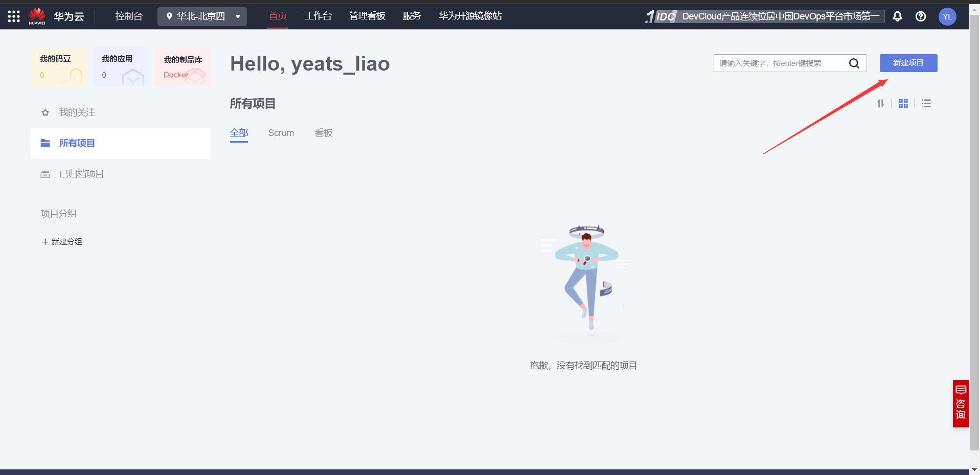Open the 工作台 menu item
Image resolution: width=980 pixels, height=475 pixels.
pos(318,16)
